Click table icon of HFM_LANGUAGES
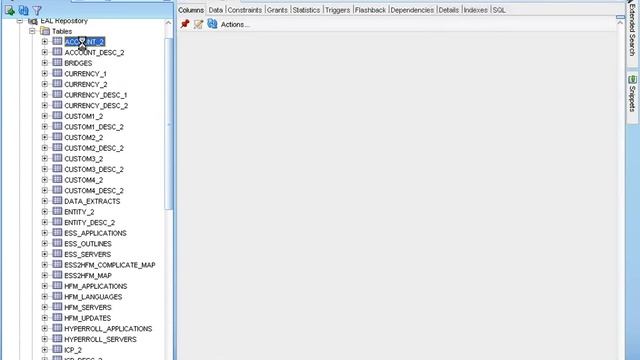The height and width of the screenshot is (360, 640). coord(58,296)
